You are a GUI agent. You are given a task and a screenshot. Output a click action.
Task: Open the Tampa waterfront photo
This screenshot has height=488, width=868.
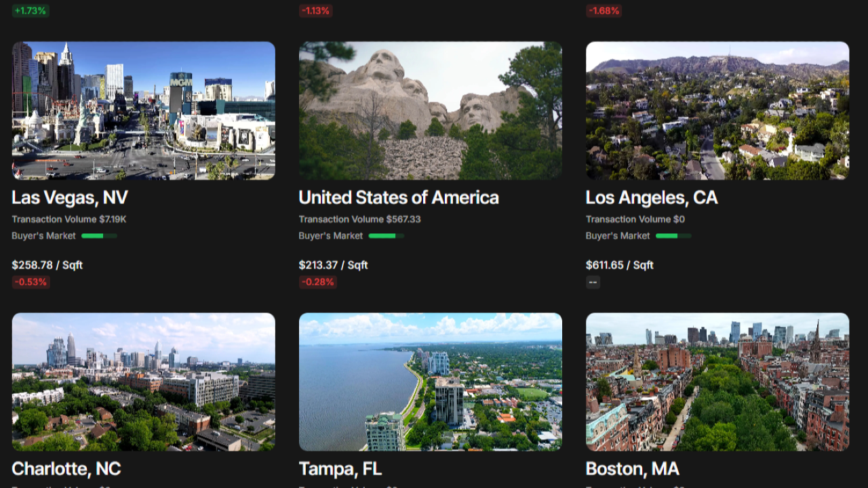pos(431,382)
